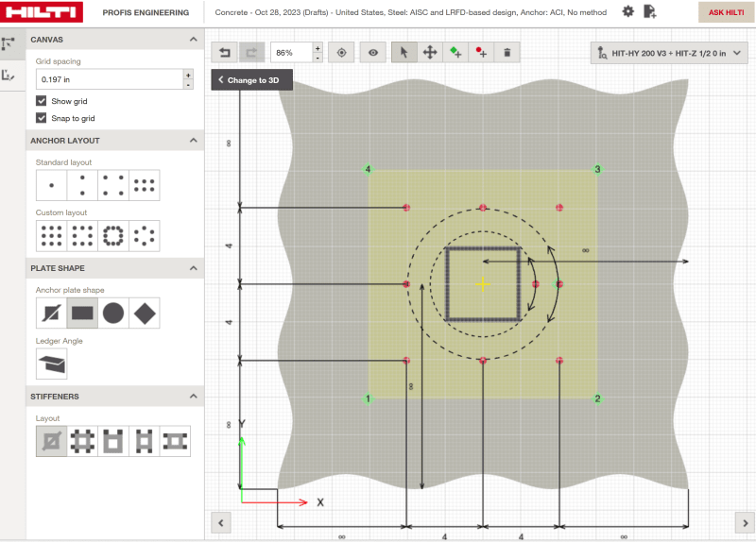Select the dense circular custom layout
756x542 pixels.
[113, 236]
